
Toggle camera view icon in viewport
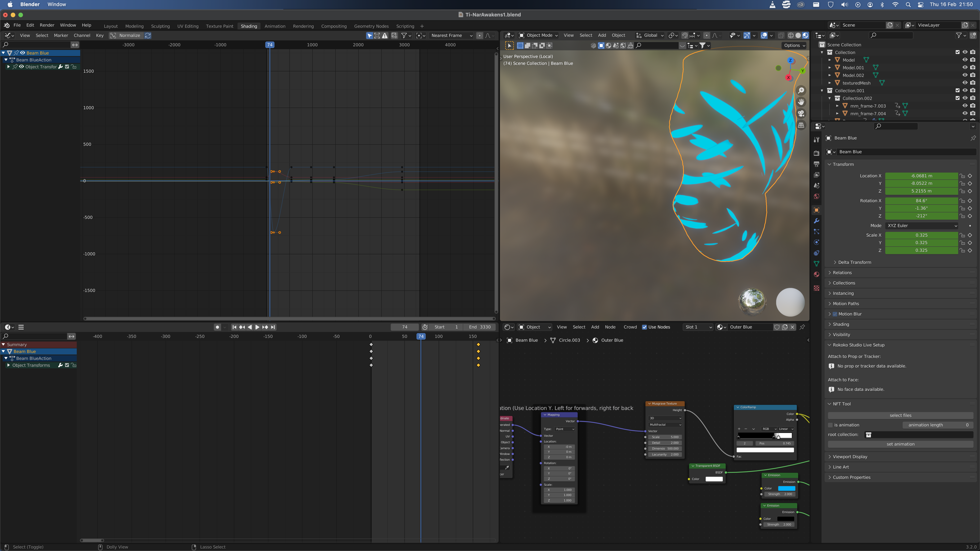click(x=801, y=113)
